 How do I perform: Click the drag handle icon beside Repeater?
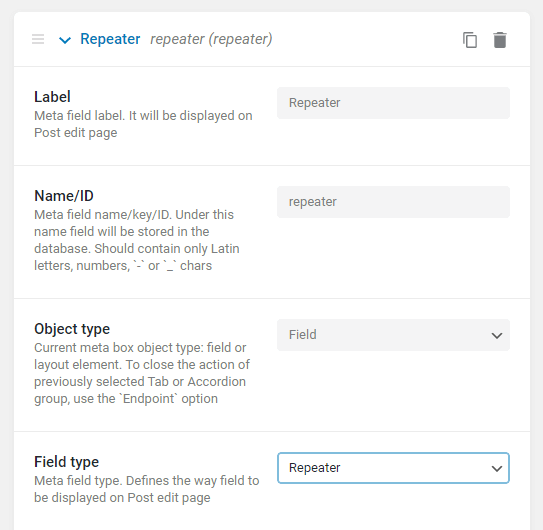[38, 39]
